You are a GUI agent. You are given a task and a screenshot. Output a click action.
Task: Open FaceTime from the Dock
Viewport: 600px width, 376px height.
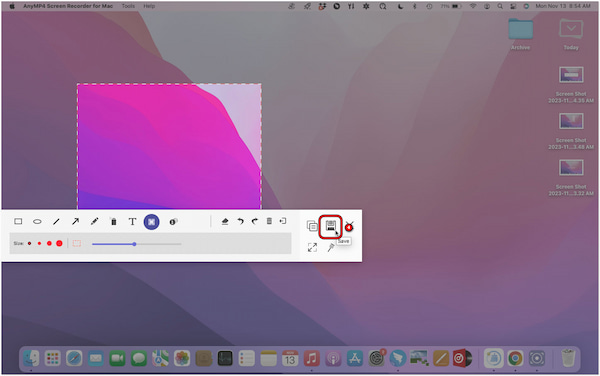pos(117,358)
